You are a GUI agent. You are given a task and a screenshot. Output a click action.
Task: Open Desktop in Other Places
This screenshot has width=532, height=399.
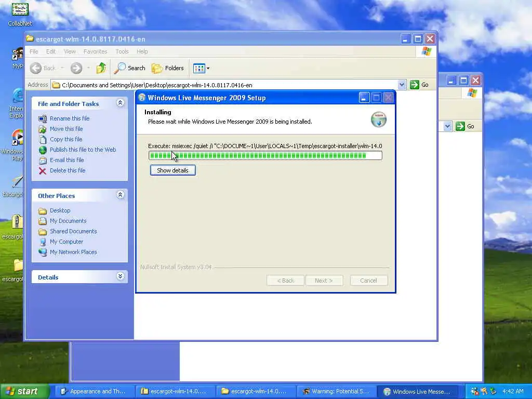pyautogui.click(x=60, y=210)
